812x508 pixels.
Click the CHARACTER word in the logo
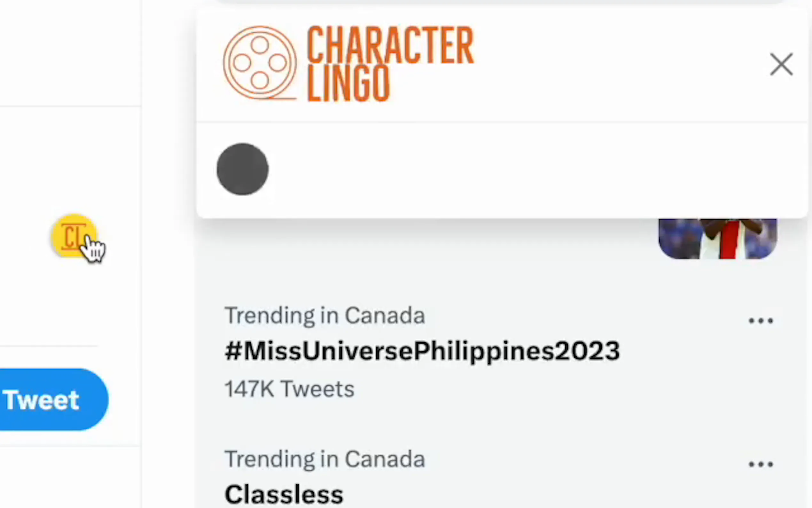(390, 45)
